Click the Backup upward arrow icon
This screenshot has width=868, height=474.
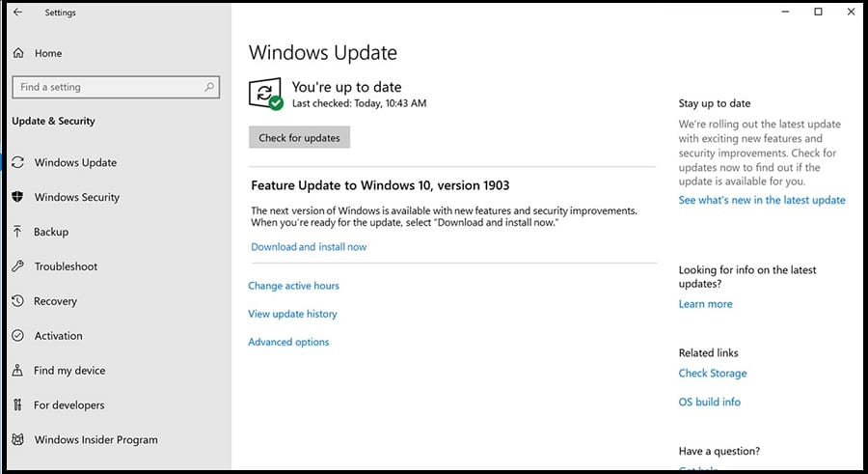coord(17,231)
